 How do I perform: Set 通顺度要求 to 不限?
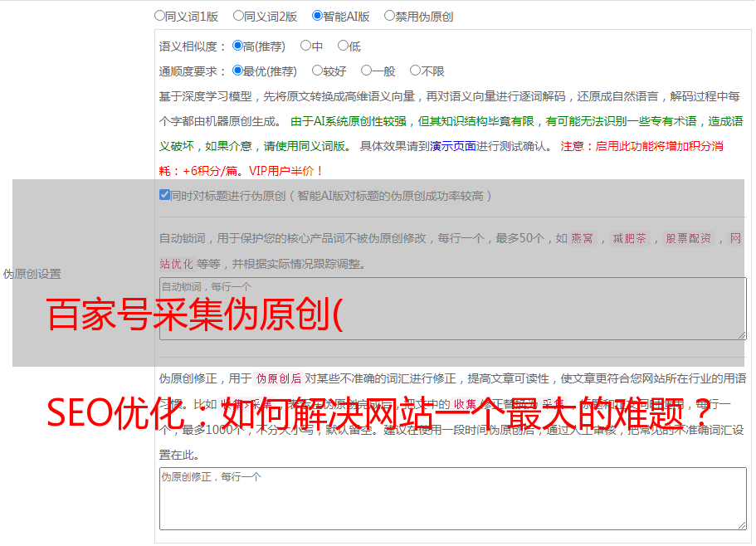415,71
